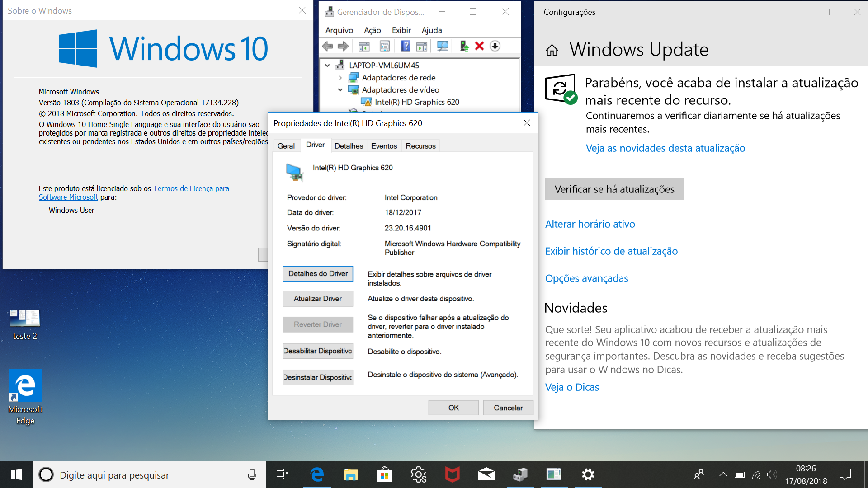Click the Desabilitar Dispositivo button
Screen dimensions: 868x488
tap(318, 351)
